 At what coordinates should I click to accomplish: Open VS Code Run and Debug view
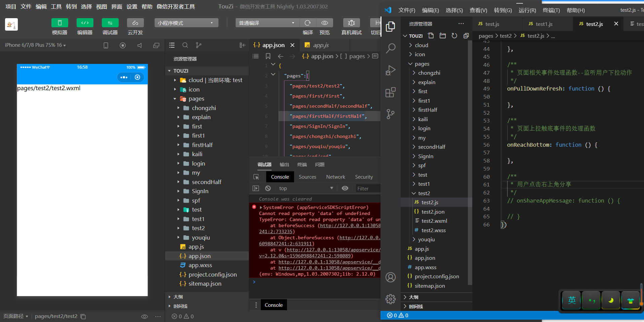point(390,70)
